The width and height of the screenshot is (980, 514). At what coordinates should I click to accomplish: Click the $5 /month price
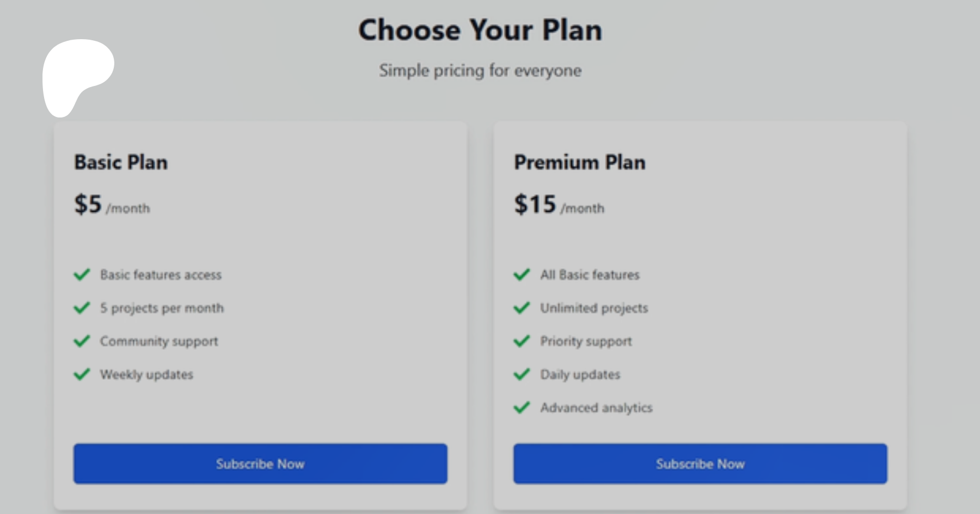pyautogui.click(x=112, y=205)
